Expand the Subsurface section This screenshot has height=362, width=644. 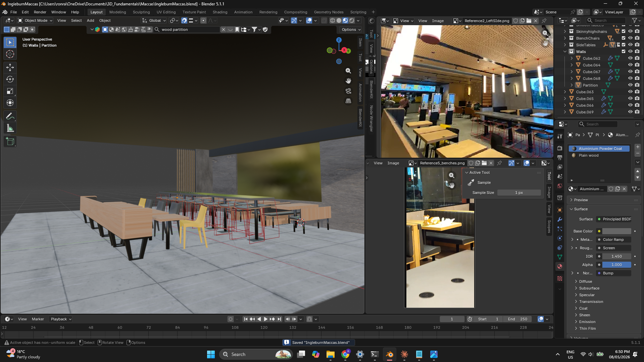pos(589,288)
